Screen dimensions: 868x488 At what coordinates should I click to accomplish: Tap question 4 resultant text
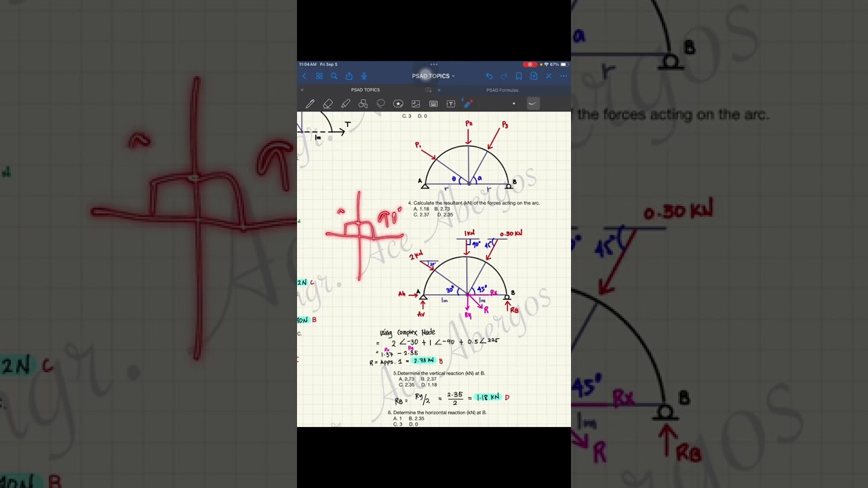click(474, 203)
